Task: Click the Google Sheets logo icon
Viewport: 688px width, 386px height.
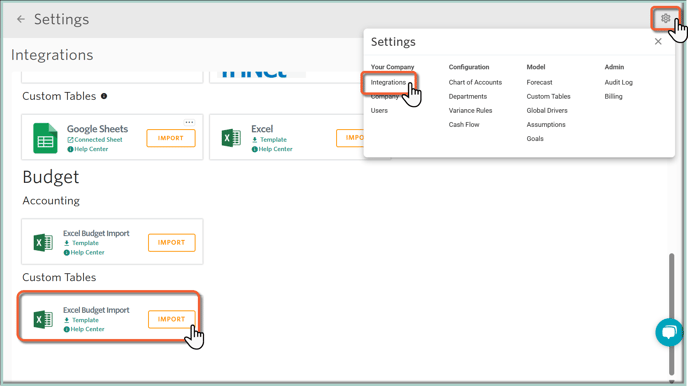Action: point(45,138)
